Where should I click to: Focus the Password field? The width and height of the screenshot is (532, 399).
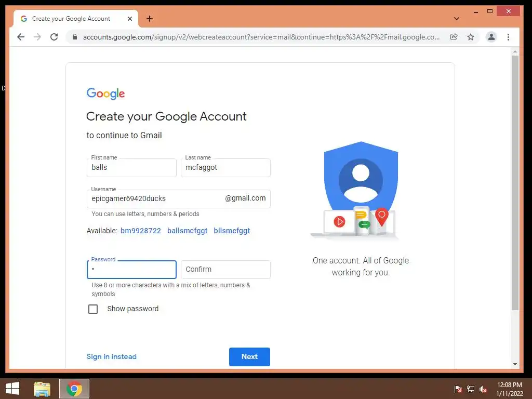click(131, 270)
